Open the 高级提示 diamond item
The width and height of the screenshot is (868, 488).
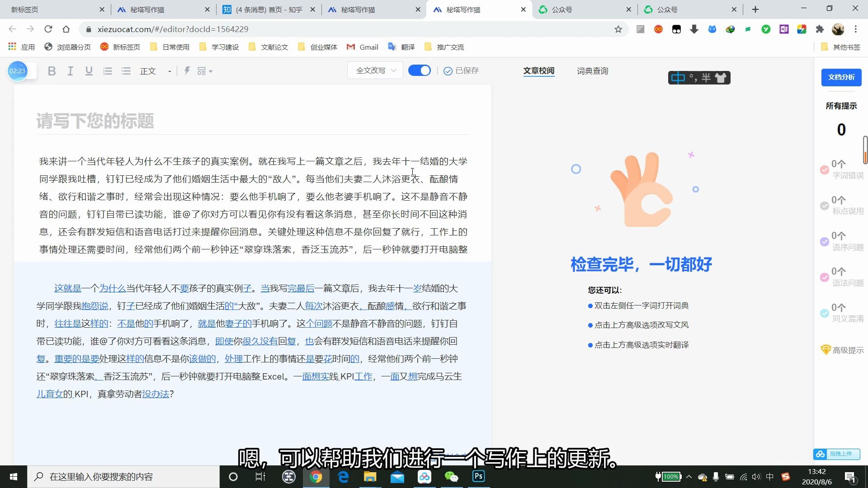pyautogui.click(x=842, y=350)
